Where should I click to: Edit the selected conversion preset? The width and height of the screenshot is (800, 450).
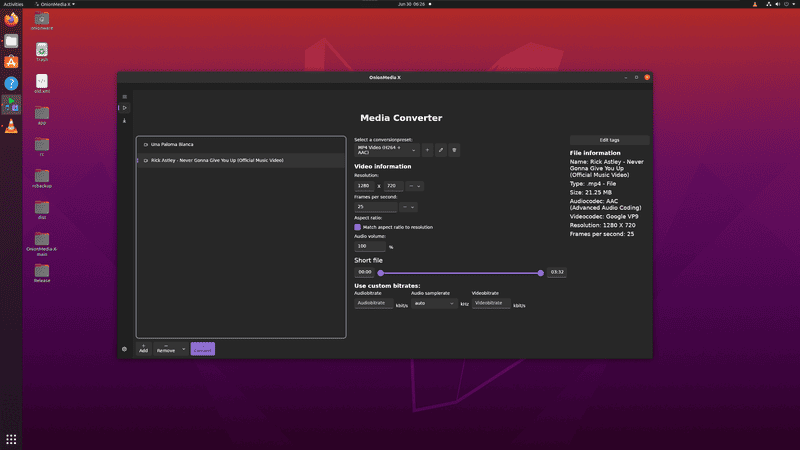440,150
